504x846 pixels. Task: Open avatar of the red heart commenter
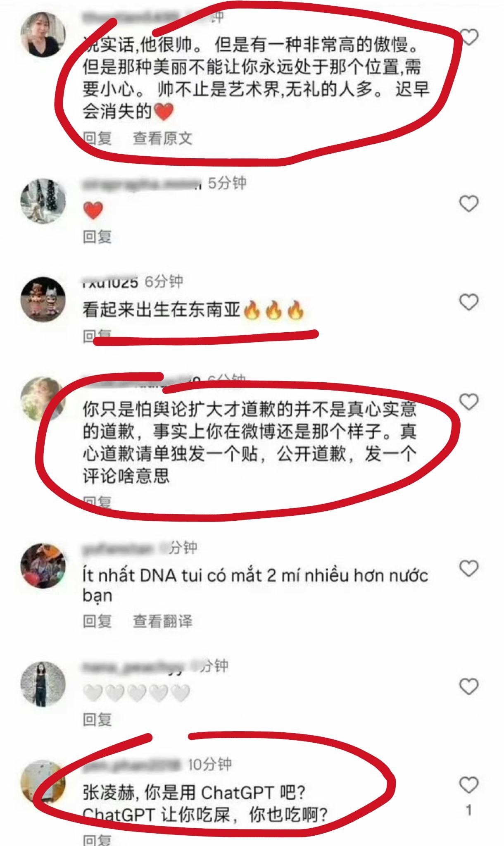click(43, 201)
